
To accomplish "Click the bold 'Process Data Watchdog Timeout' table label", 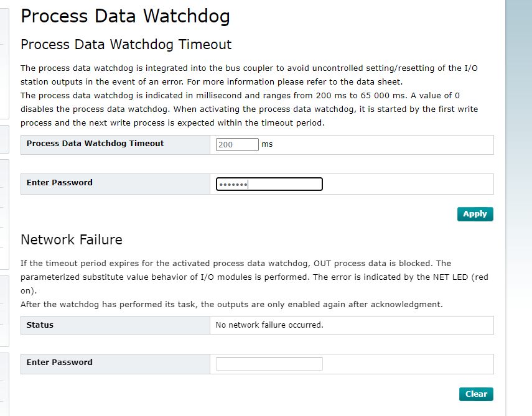I will (95, 144).
